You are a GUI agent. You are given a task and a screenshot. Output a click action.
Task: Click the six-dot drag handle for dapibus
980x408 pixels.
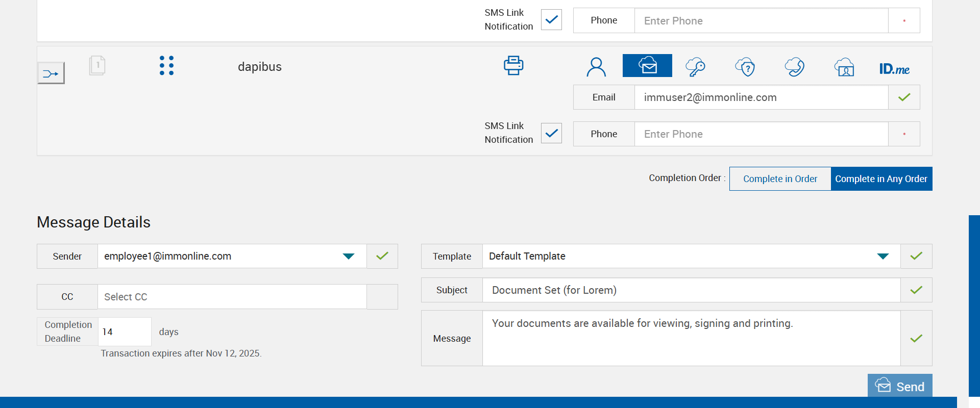[x=166, y=66]
